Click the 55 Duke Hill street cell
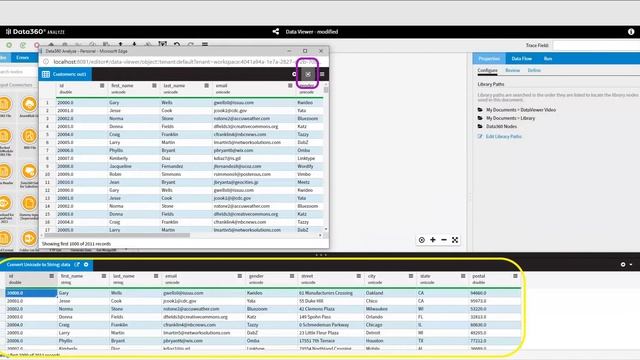Screen dimensions: 640x360 click(x=311, y=301)
